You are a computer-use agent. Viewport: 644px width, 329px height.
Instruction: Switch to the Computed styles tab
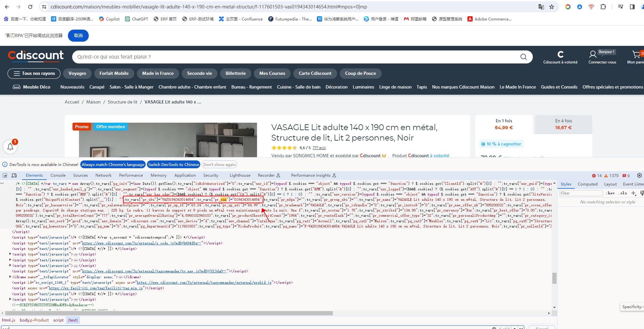(587, 184)
